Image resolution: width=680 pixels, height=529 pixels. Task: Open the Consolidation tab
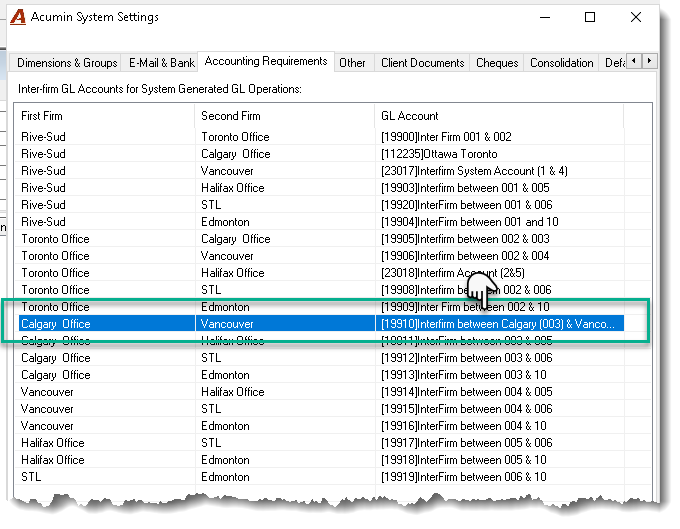562,63
